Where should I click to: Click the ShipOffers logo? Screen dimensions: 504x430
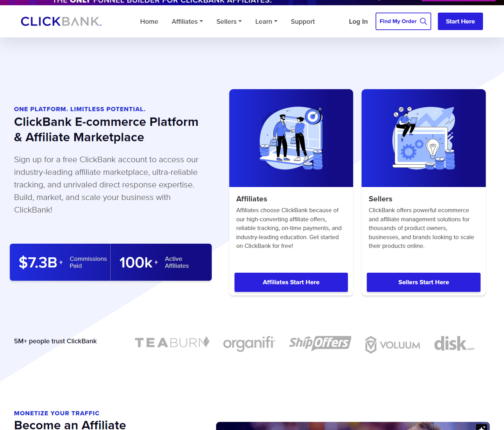[320, 343]
